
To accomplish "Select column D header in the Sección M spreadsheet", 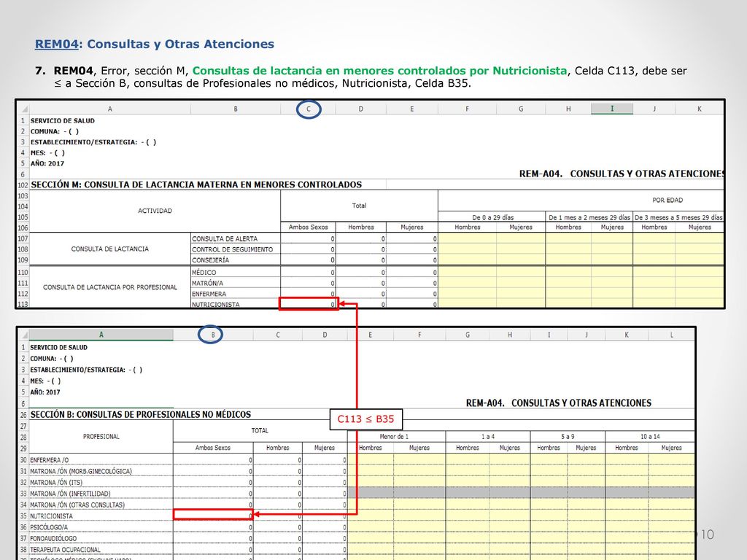I will pos(360,109).
